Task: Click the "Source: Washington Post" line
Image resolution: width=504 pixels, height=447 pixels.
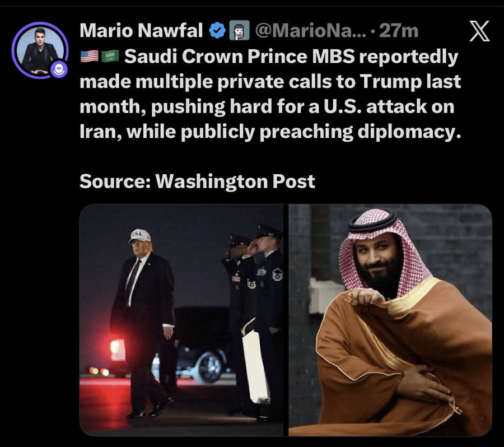Action: point(197,181)
